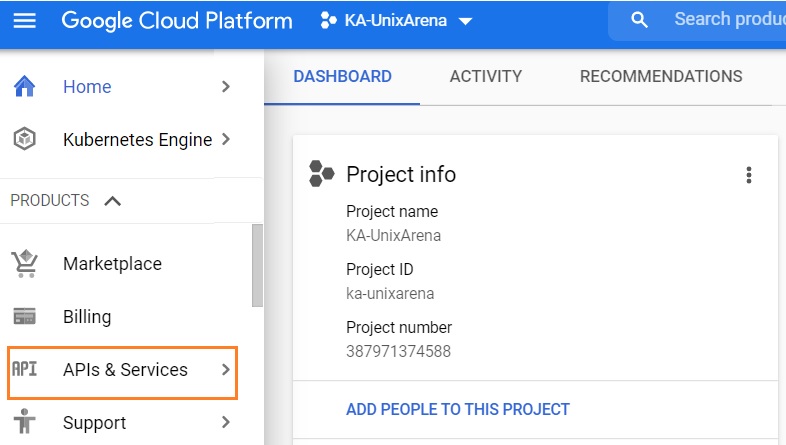Click the Billing card icon

click(x=24, y=316)
